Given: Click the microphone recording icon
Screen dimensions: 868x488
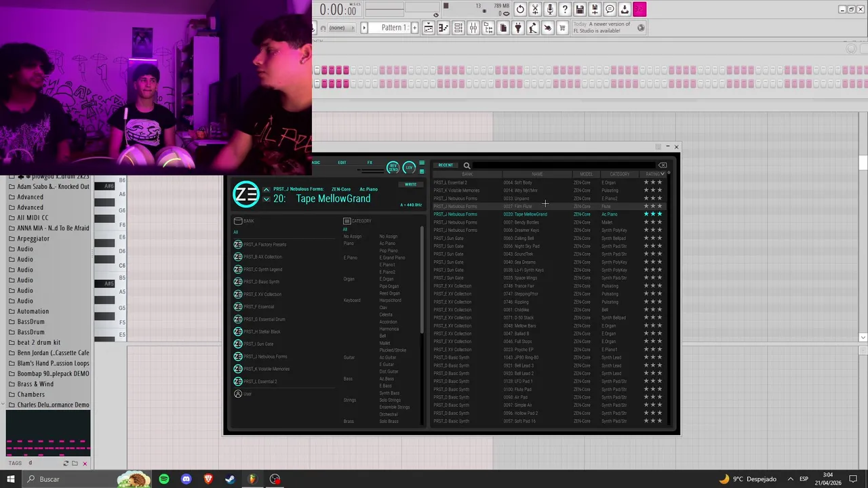Looking at the screenshot, I should 550,9.
